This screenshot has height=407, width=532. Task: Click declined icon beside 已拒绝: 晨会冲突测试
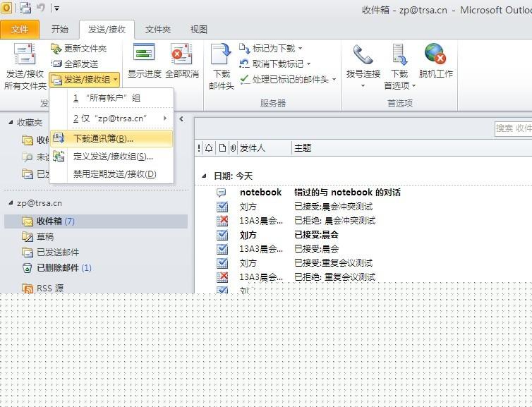click(x=222, y=221)
